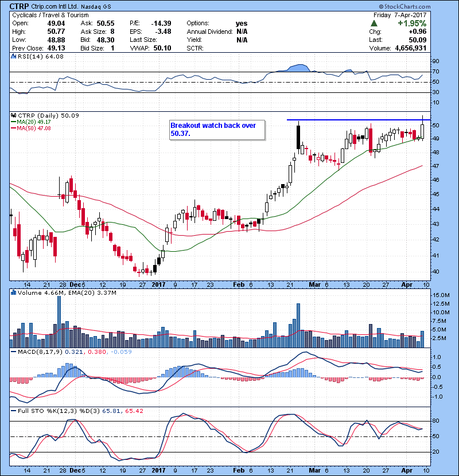The height and width of the screenshot is (476, 459).
Task: Click the 80 level on the stochastic axis
Action: tap(435, 421)
